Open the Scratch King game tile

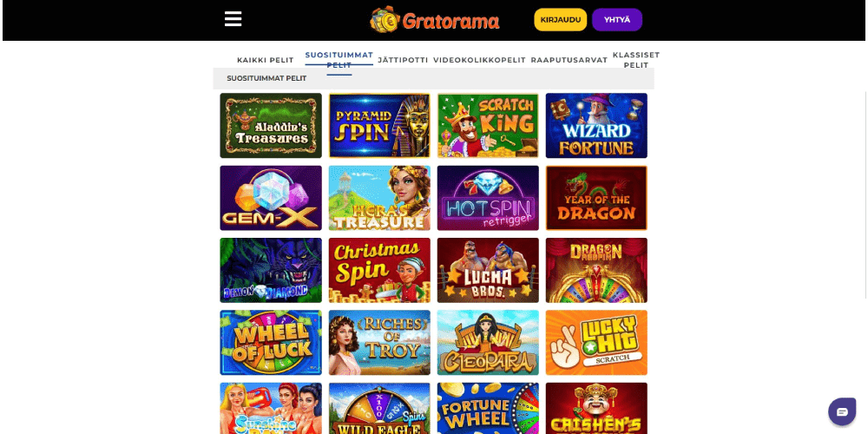488,126
